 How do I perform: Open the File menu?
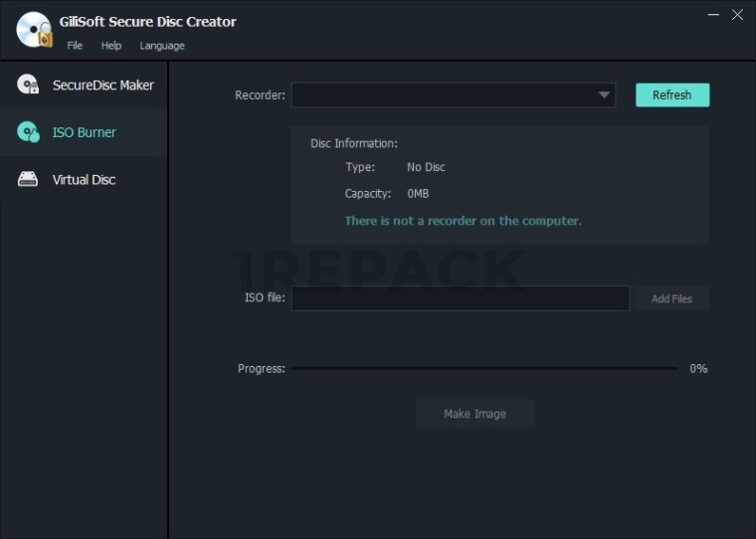75,46
